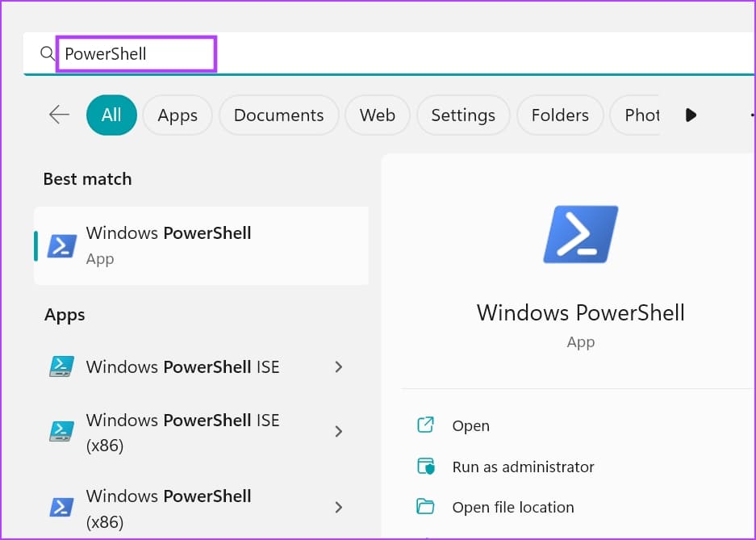Click Open in the preview pane
The height and width of the screenshot is (540, 756).
[470, 425]
